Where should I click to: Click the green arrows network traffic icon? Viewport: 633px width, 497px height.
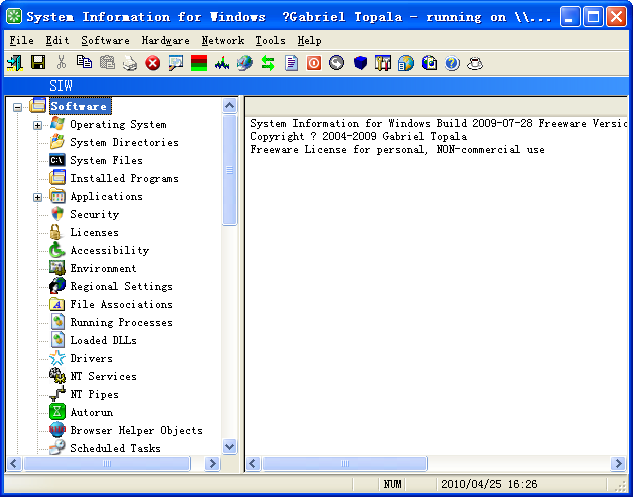pos(268,63)
